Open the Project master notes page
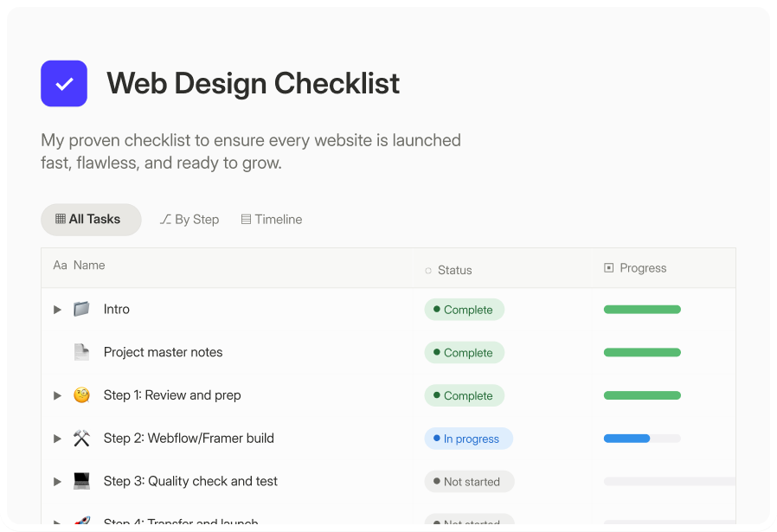This screenshot has width=777, height=532. [x=163, y=352]
